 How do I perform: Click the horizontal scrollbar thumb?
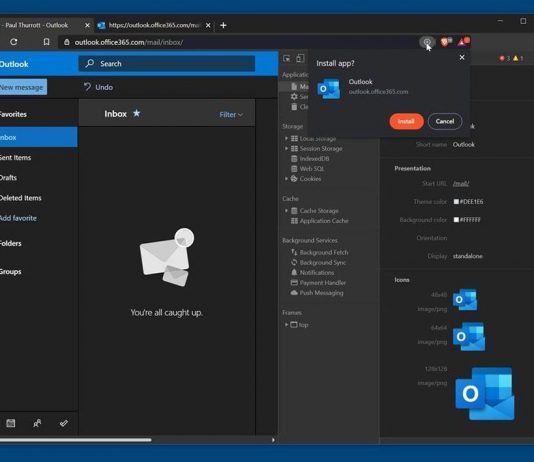pos(76,440)
